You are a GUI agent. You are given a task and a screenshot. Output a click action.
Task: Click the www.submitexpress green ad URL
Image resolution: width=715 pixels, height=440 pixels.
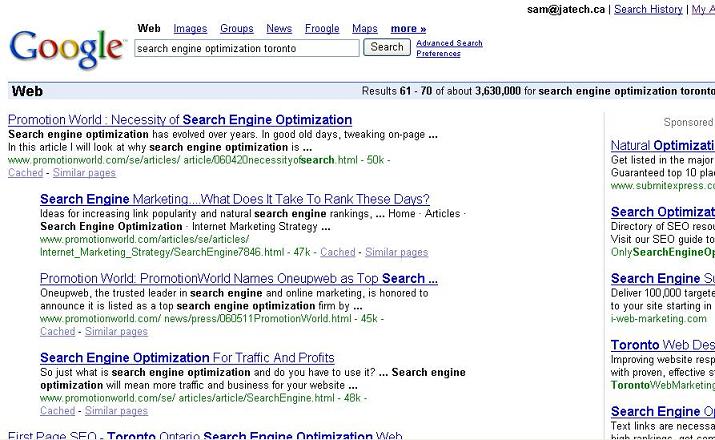click(663, 186)
